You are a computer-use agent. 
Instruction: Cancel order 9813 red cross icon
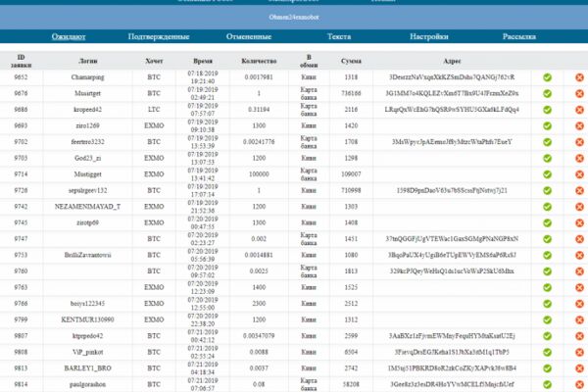tap(580, 368)
